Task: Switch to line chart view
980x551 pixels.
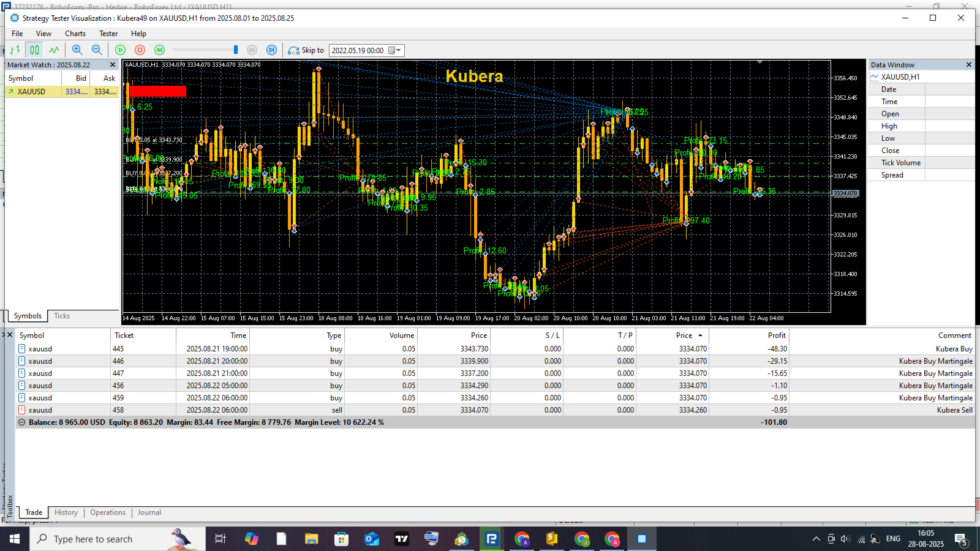Action: pyautogui.click(x=54, y=50)
